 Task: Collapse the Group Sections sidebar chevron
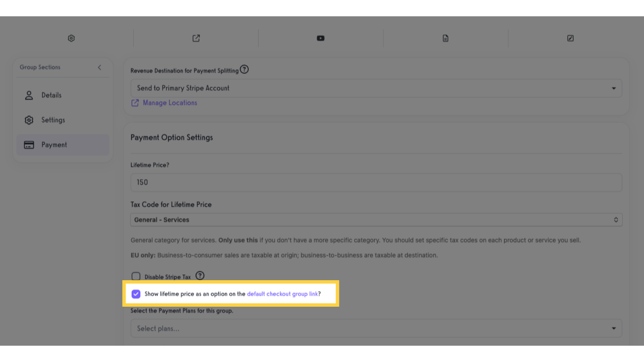100,67
